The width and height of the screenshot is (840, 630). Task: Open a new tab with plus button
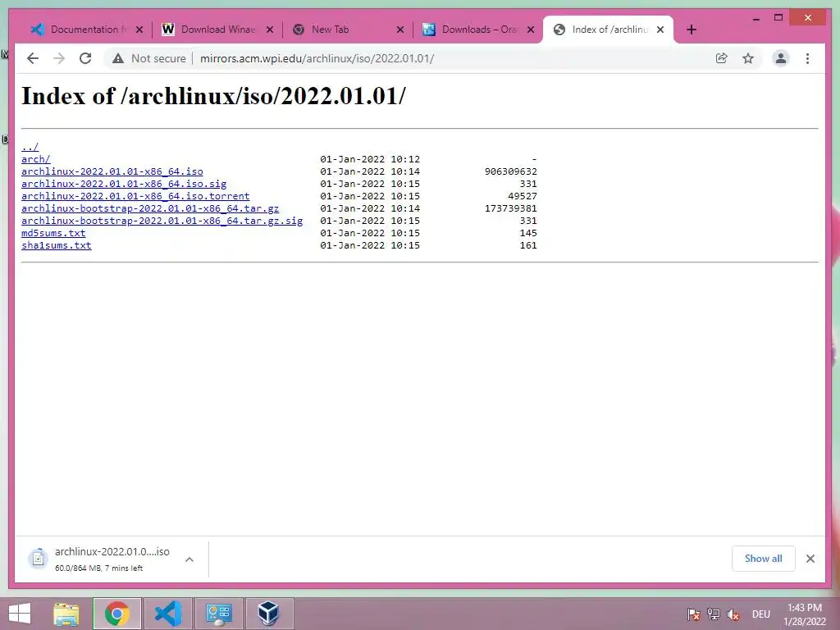pyautogui.click(x=691, y=30)
